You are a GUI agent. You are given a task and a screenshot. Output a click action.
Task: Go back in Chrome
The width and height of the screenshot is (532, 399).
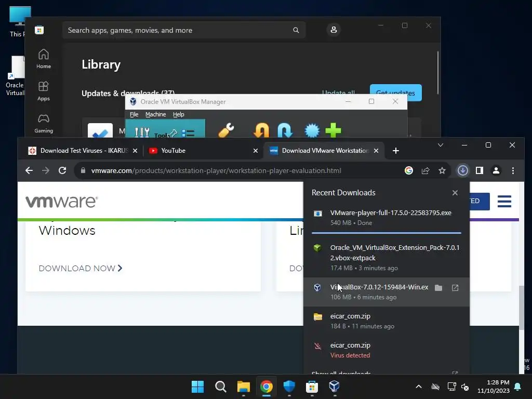pos(29,170)
